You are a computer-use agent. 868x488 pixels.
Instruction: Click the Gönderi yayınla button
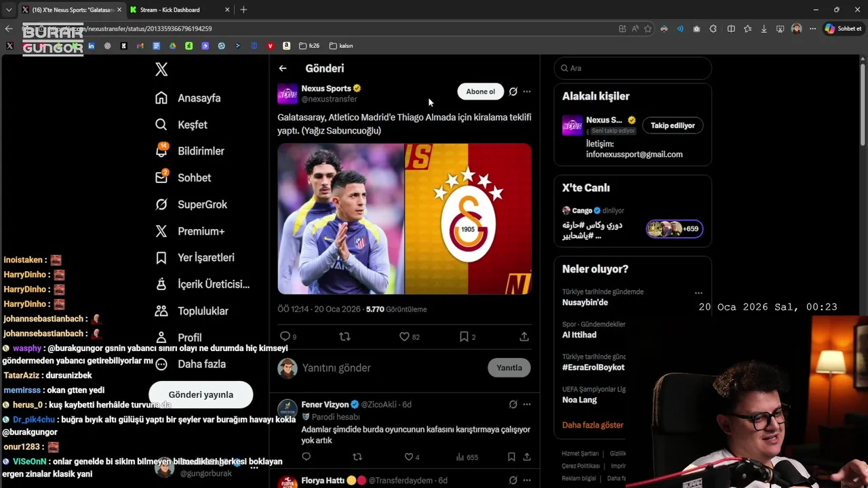[x=201, y=394]
